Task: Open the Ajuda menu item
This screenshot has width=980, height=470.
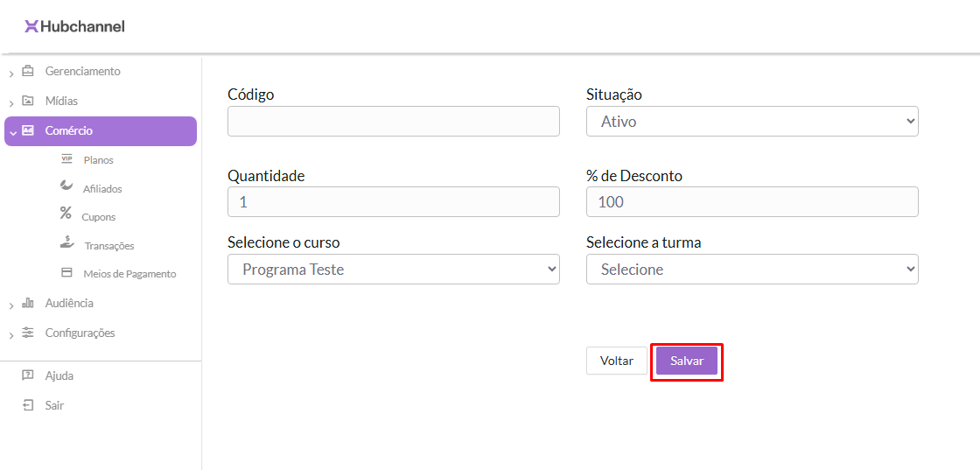Action: click(59, 375)
